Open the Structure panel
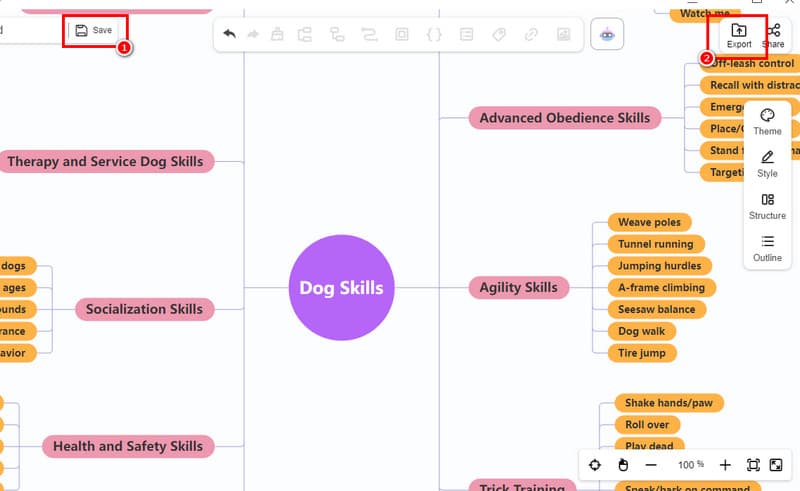This screenshot has height=491, width=800. click(767, 206)
